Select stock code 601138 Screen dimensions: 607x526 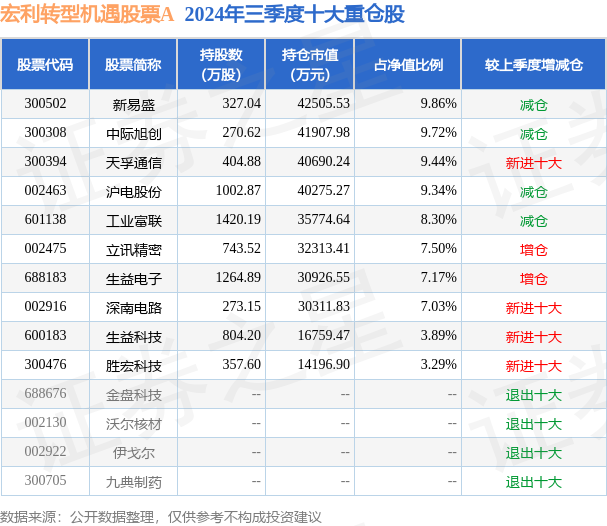pos(45,220)
